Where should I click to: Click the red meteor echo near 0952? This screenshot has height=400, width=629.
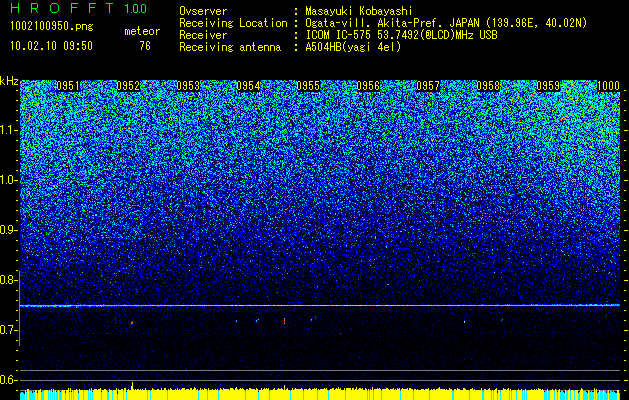point(132,322)
